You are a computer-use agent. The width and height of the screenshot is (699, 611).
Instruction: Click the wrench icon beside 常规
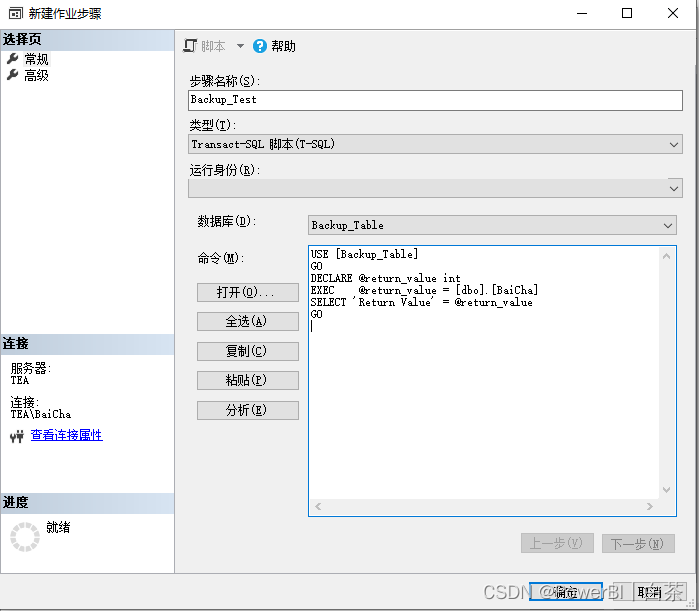tap(12, 58)
